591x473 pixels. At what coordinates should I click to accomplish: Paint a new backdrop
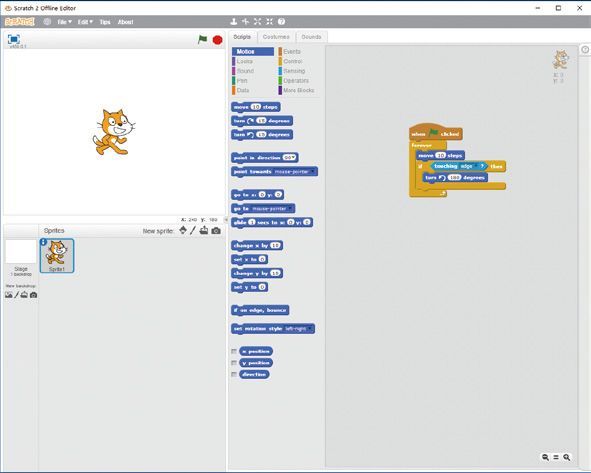(17, 295)
